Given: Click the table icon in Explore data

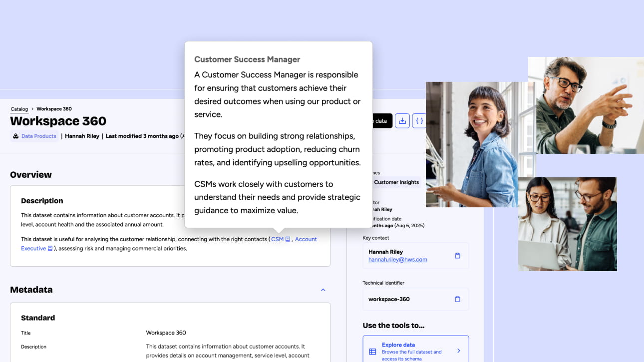Looking at the screenshot, I should coord(372,352).
